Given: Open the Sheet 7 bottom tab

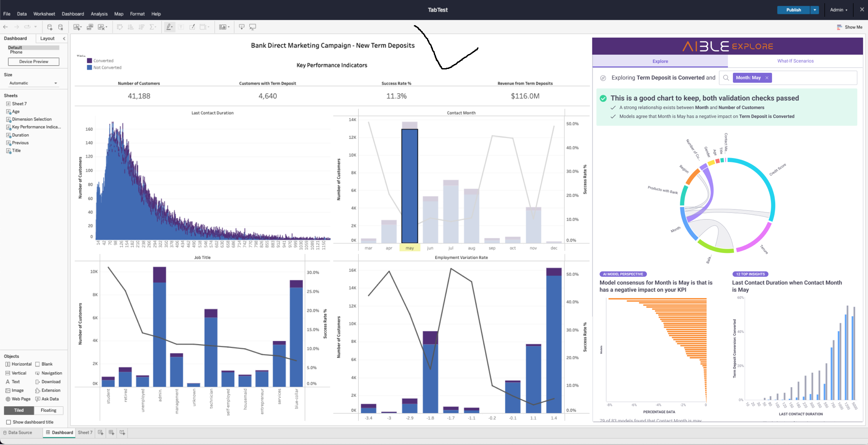Looking at the screenshot, I should tap(85, 432).
